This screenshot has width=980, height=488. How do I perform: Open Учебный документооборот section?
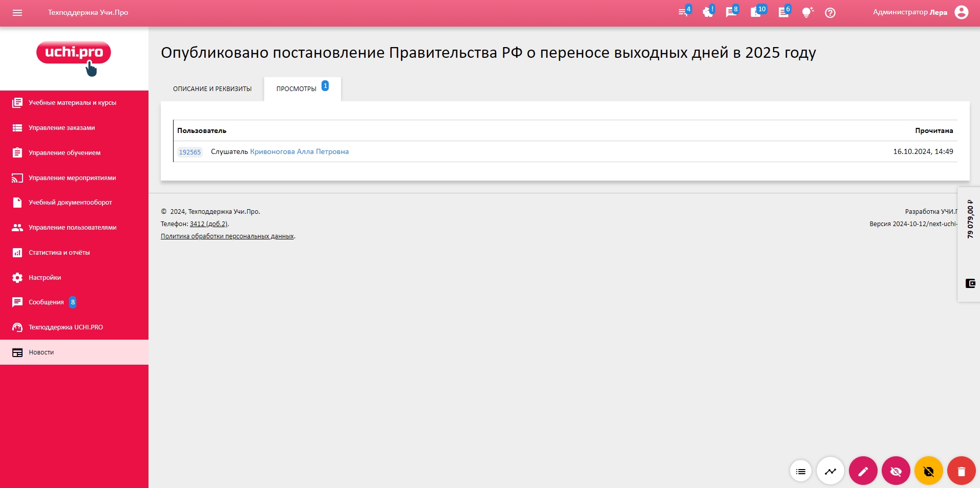74,203
